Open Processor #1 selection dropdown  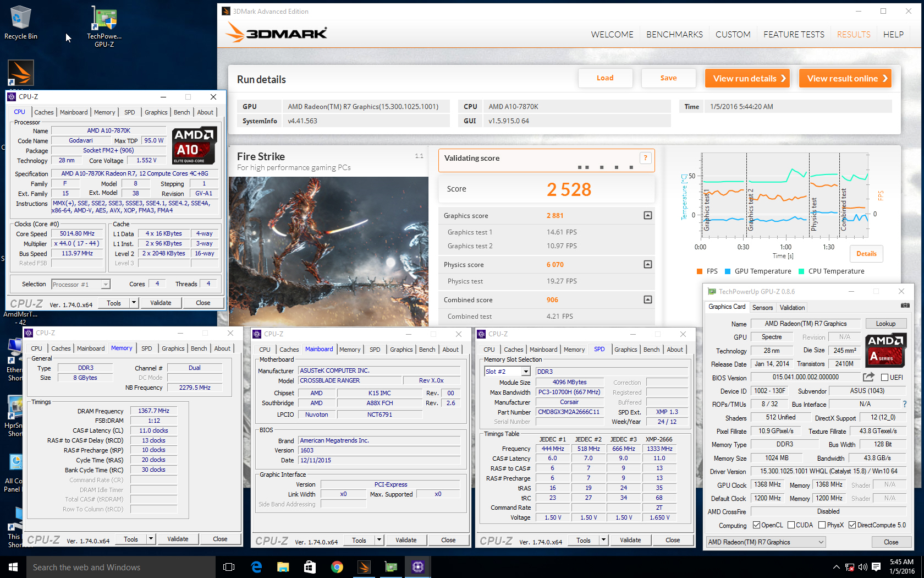coord(81,285)
